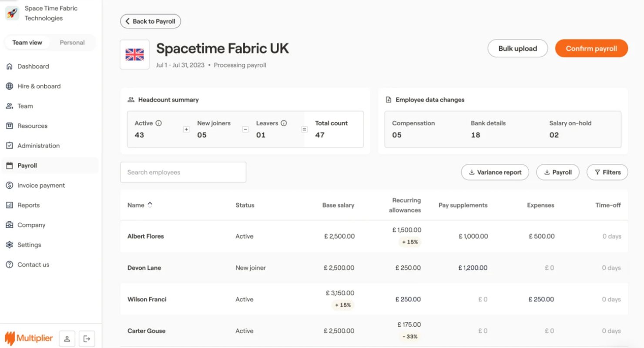This screenshot has width=644, height=348.
Task: Click the Bulk upload button
Action: (x=517, y=48)
